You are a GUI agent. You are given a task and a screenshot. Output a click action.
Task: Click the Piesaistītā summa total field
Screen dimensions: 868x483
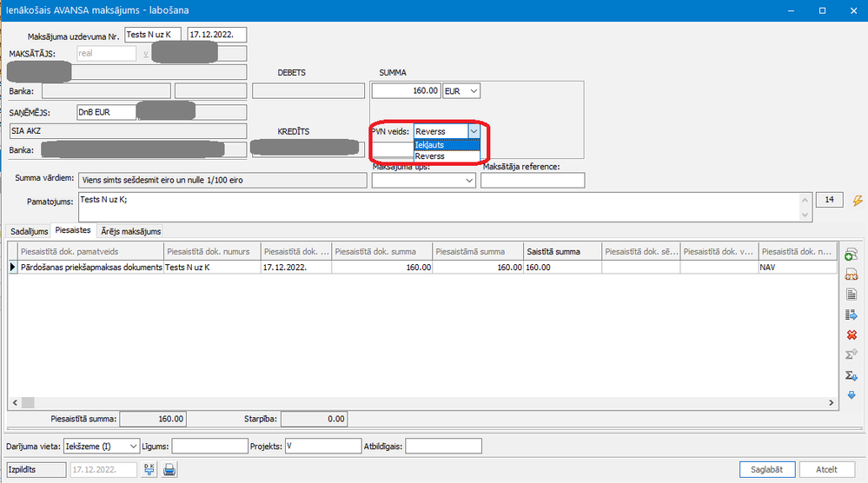click(x=153, y=419)
